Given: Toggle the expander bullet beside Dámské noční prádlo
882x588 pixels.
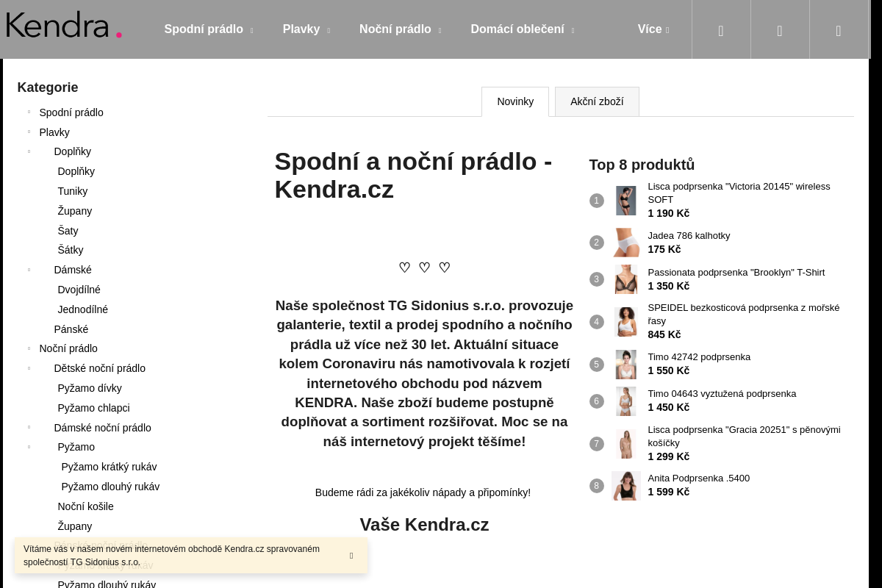Looking at the screenshot, I should click(x=29, y=428).
